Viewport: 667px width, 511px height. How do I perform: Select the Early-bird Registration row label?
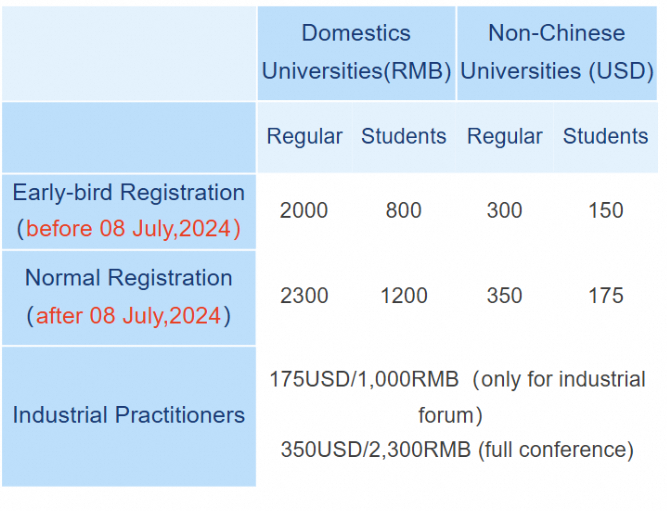click(x=128, y=193)
